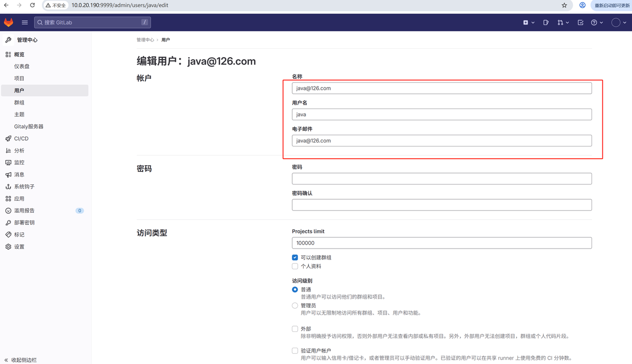
Task: Reload the page in the browser
Action: (x=33, y=5)
